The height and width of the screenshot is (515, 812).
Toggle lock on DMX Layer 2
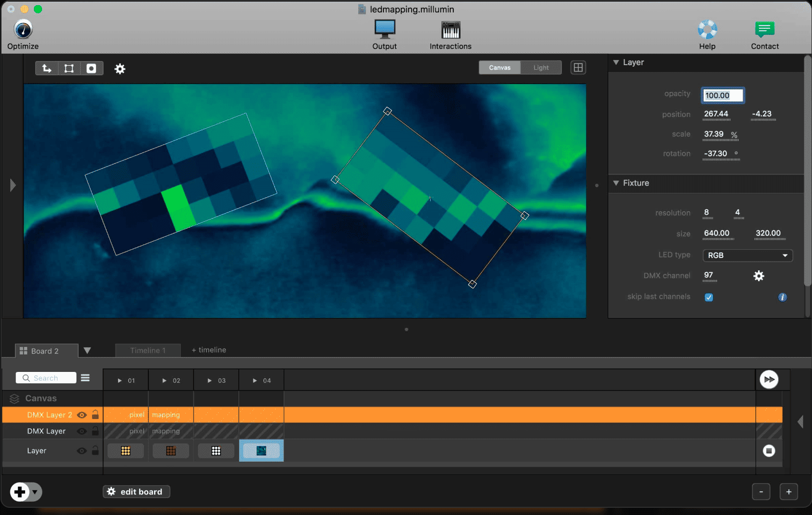tap(95, 414)
